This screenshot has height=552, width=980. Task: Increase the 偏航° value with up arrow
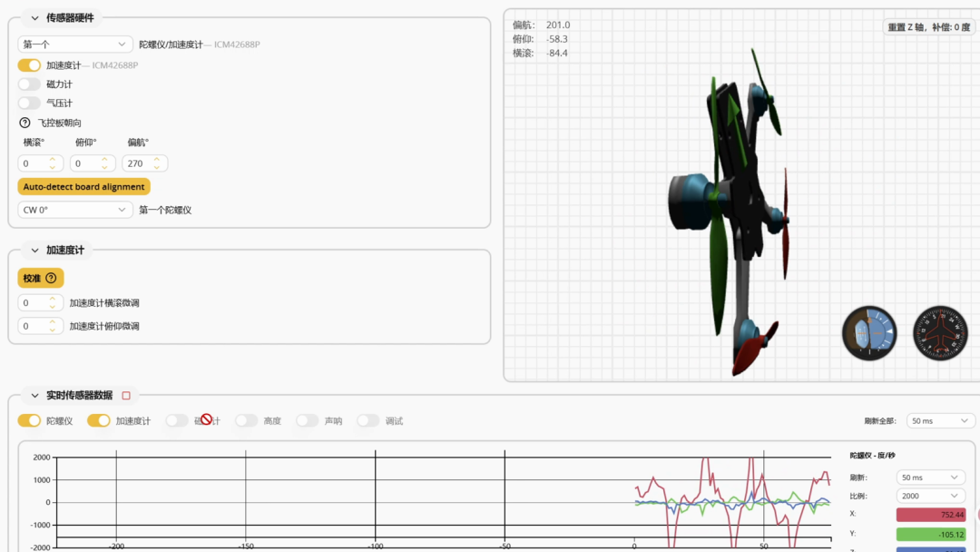[157, 160]
